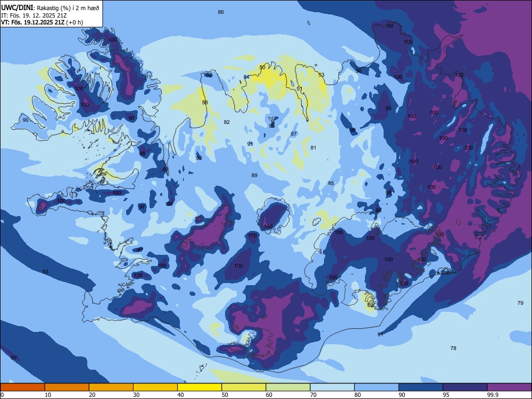
Task: Click the '85' humidity value on the map
Action: click(331, 183)
